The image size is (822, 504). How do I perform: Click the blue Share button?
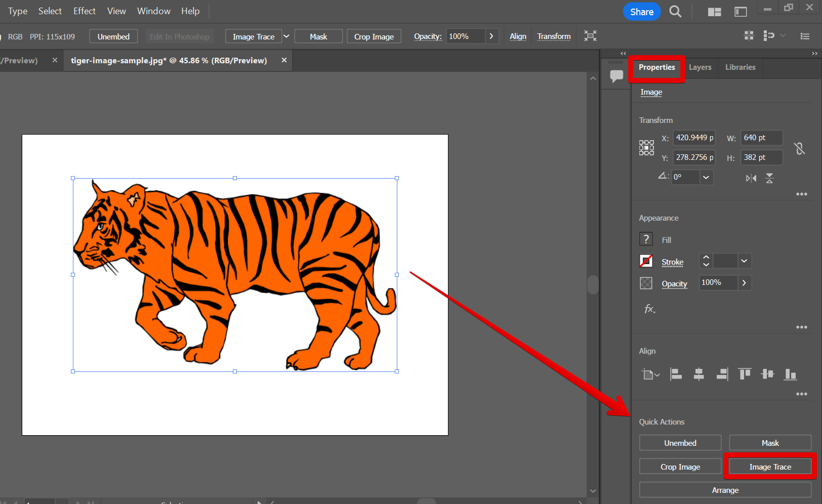[x=641, y=12]
